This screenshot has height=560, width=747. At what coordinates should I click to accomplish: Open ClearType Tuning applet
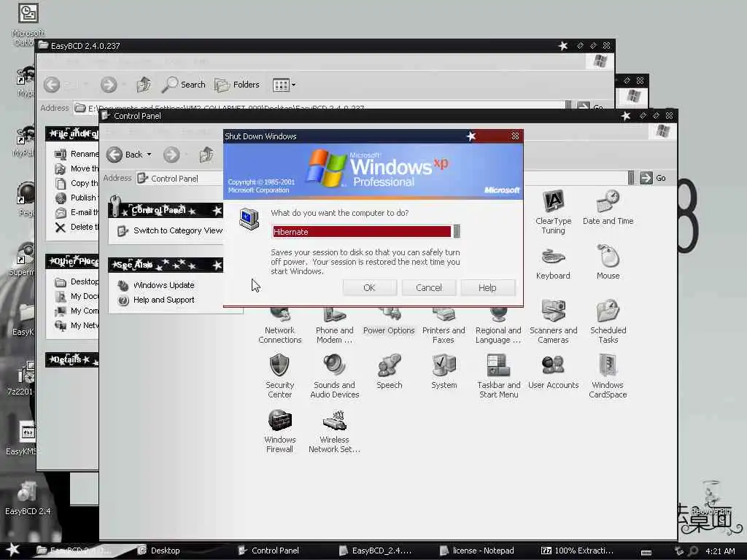coord(553,212)
